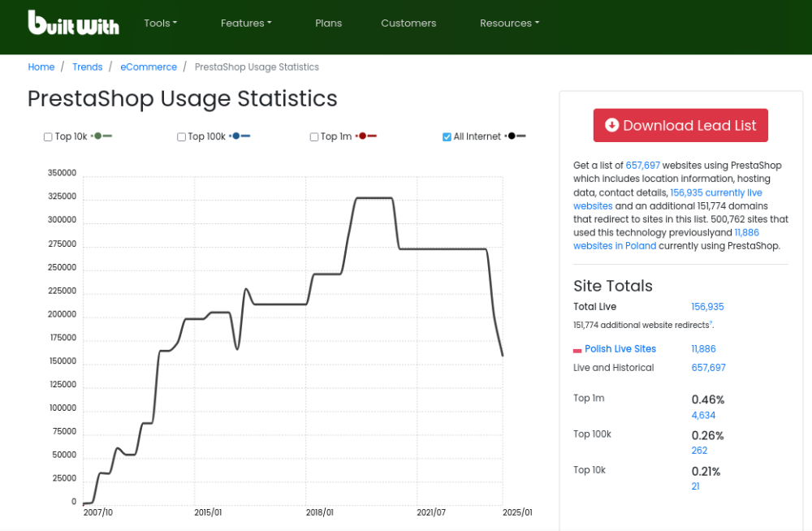Uncheck the All Internet checkbox
The width and height of the screenshot is (812, 531).
pos(447,137)
